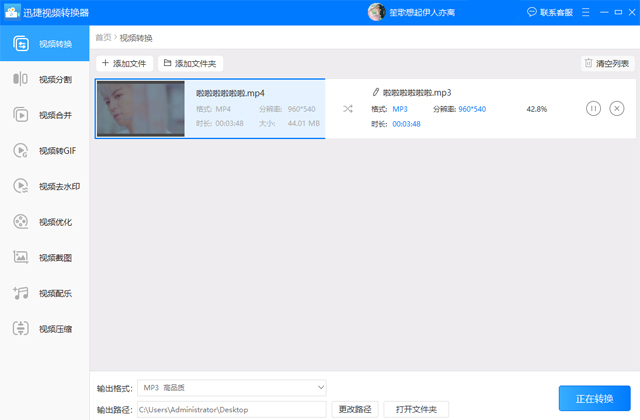The height and width of the screenshot is (420, 640).
Task: Click the source size value 44.01 MB
Action: tap(303, 123)
